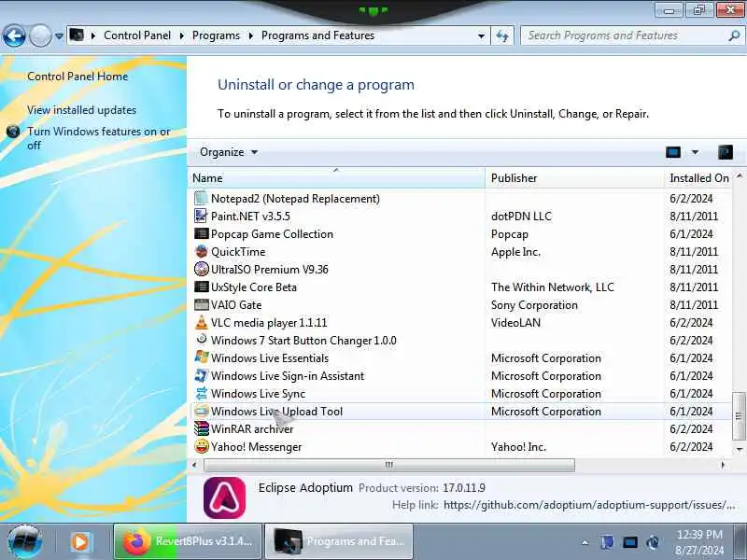Select Notepad2 icon in list
This screenshot has width=747, height=560.
pos(201,198)
